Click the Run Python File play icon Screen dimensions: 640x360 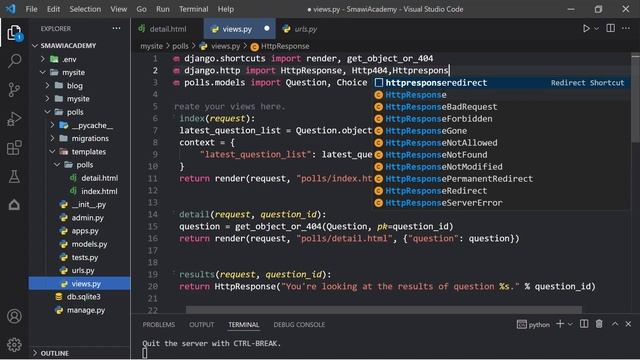click(x=586, y=29)
